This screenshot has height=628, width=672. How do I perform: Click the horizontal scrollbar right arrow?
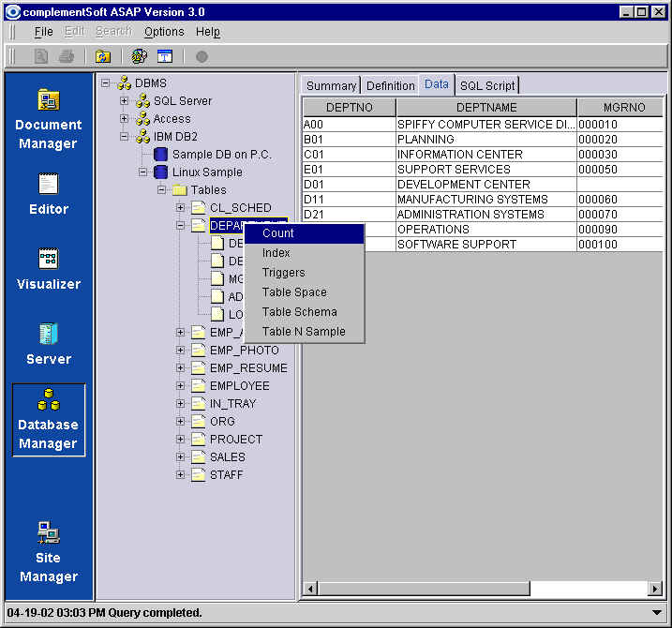tap(655, 589)
